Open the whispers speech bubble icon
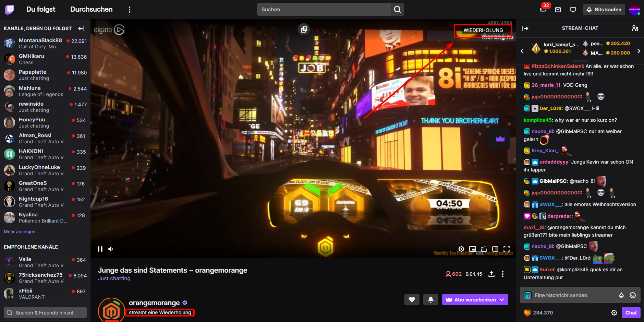Image resolution: width=644 pixels, height=322 pixels. 573,10
